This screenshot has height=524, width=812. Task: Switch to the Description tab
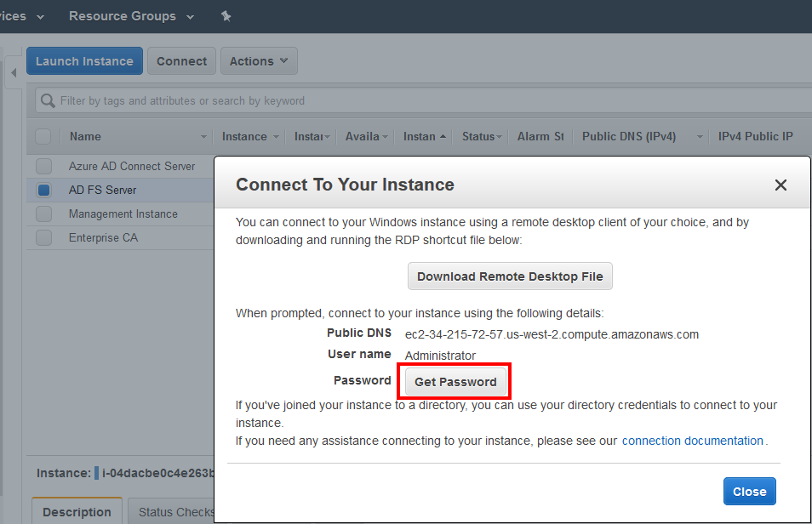[x=76, y=512]
